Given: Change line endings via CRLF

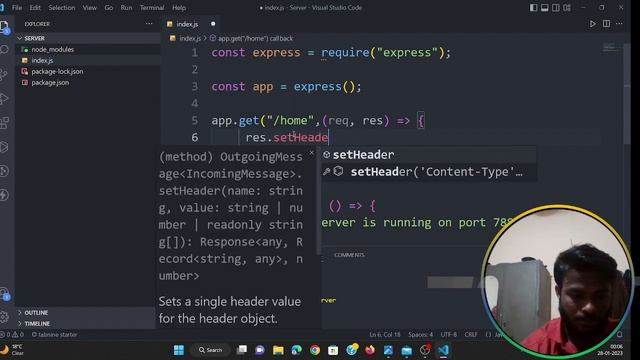Looking at the screenshot, I should [471, 334].
